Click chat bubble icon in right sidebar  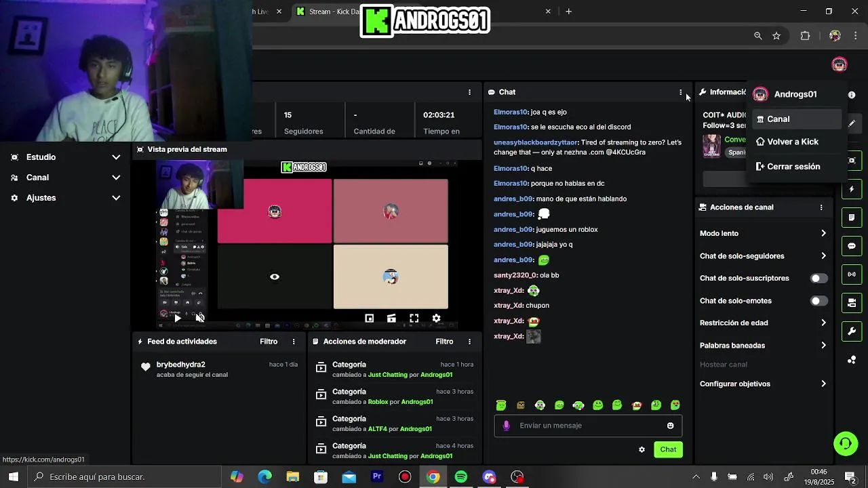(852, 246)
